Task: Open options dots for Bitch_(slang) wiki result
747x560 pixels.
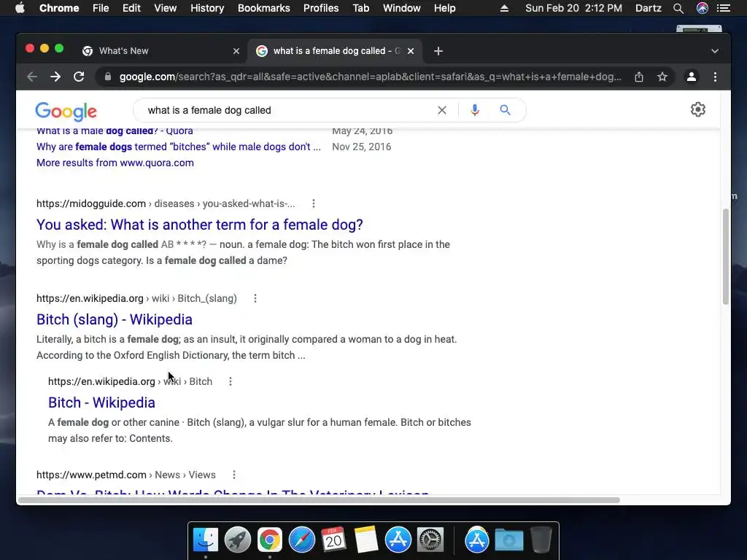Action: (x=255, y=298)
